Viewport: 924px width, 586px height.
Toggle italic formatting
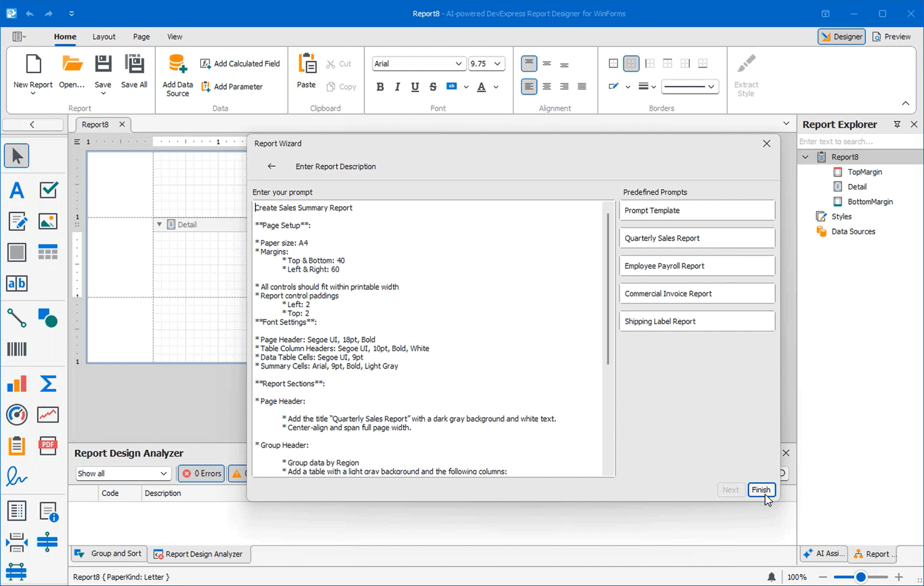[397, 86]
